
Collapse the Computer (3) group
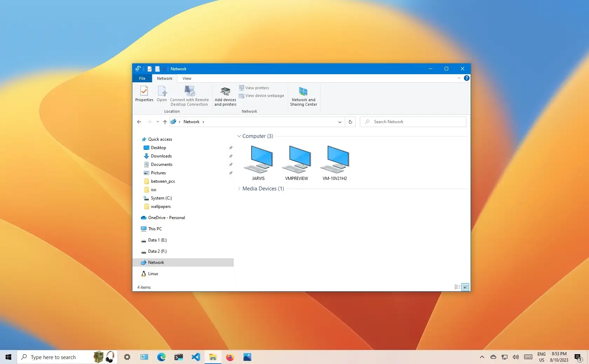click(239, 136)
